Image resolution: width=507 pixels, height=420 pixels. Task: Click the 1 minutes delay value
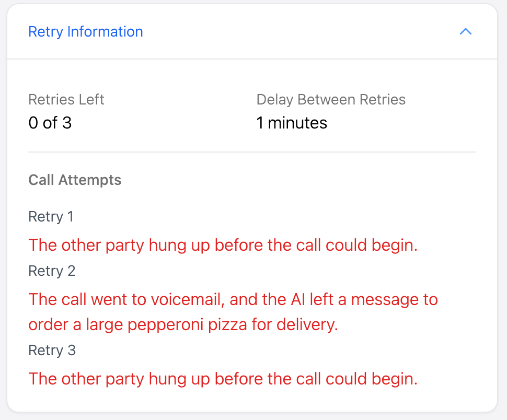292,123
